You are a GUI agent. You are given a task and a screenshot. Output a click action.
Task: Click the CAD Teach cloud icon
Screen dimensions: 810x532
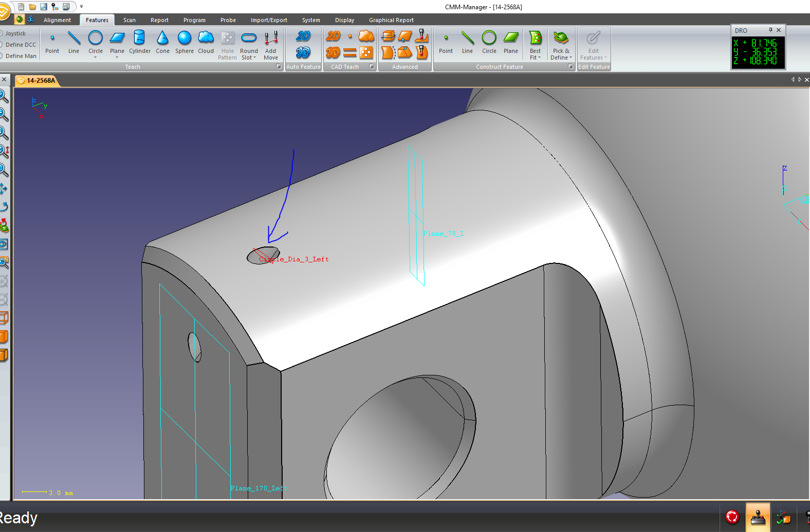(366, 36)
